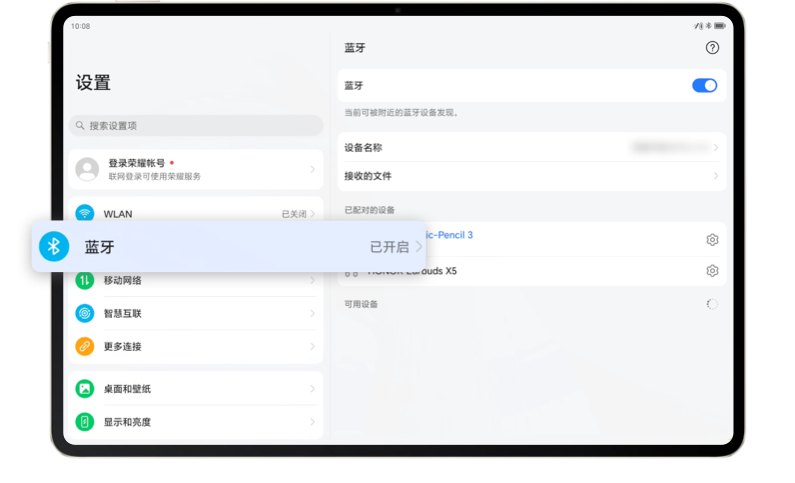The image size is (795, 483).
Task: Tap the battery icon in status bar
Action: coord(719,26)
